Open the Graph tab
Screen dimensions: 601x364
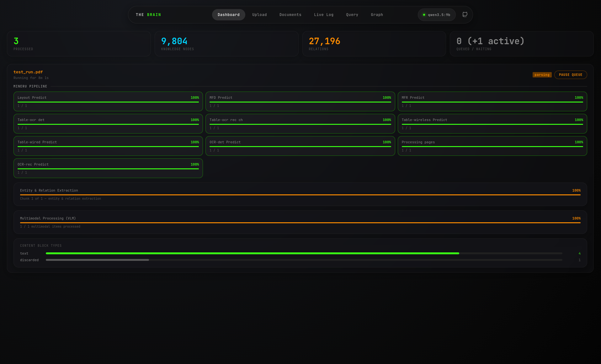(x=377, y=15)
